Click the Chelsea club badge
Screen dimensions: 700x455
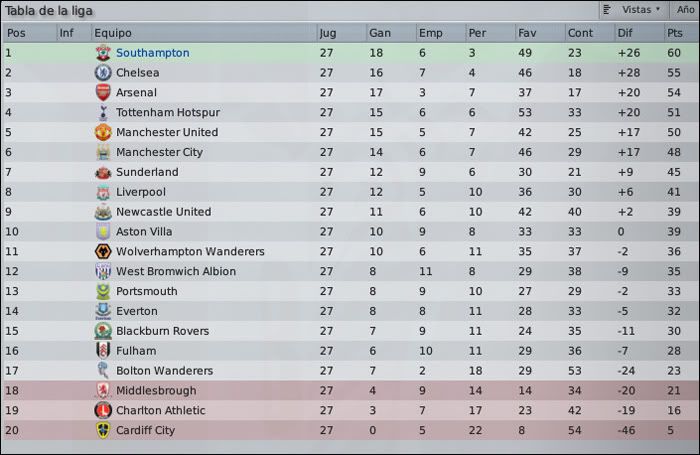[103, 73]
